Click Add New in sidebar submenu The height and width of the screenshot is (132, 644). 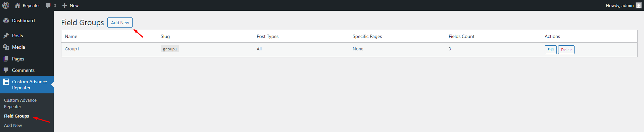click(x=13, y=125)
